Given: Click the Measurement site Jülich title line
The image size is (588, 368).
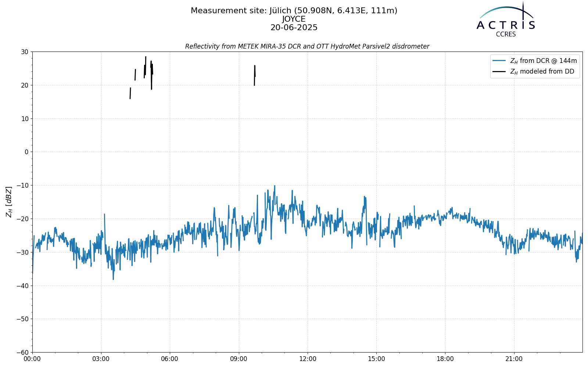Looking at the screenshot, I should coord(294,11).
